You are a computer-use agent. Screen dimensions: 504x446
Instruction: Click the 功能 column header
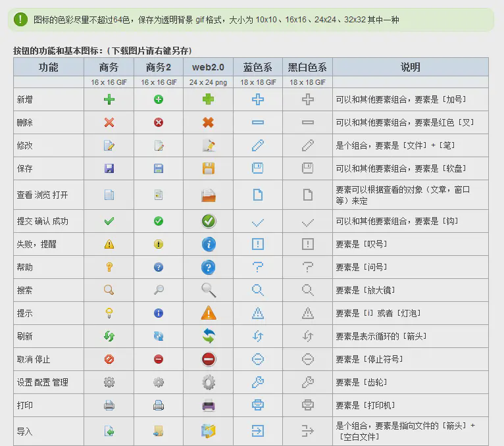tap(49, 67)
